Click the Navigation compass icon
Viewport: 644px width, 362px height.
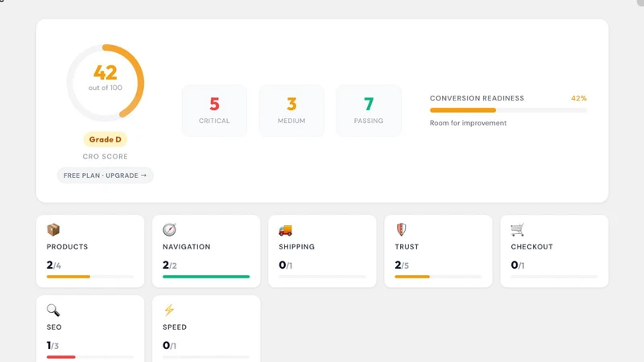[169, 229]
